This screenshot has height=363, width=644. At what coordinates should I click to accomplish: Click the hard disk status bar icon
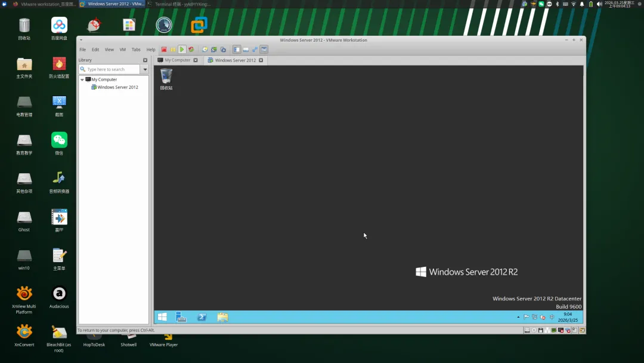coord(527,330)
